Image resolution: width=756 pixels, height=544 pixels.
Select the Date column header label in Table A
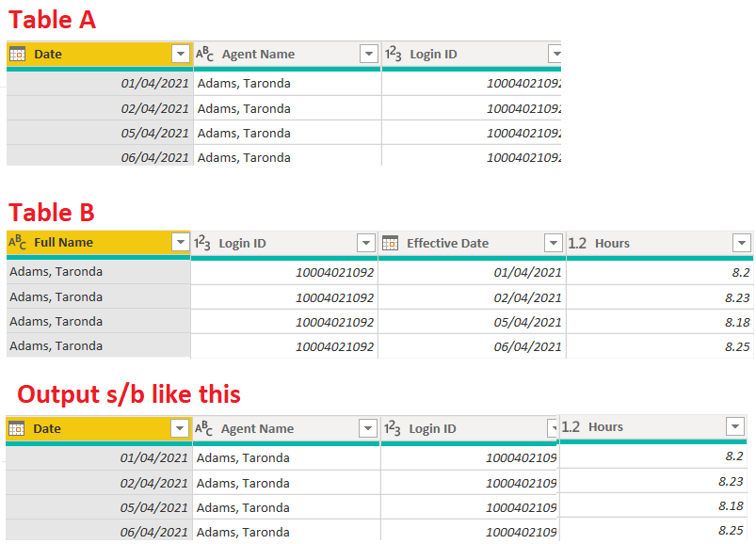click(x=48, y=55)
